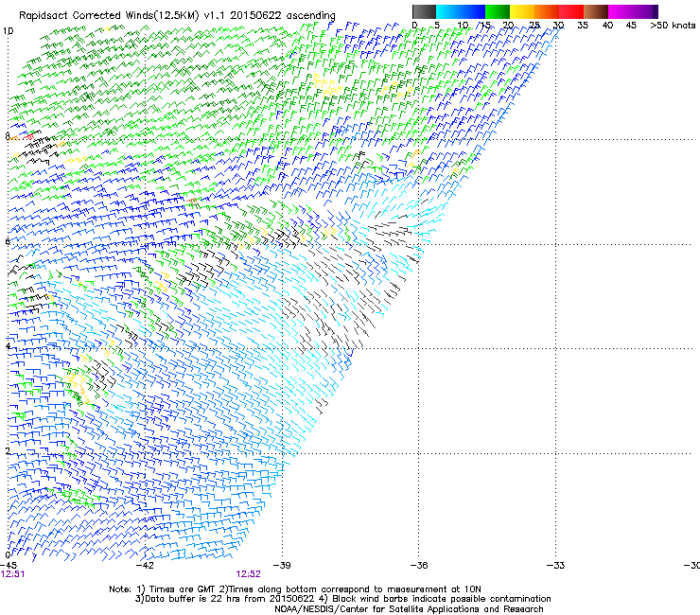
Task: Click the legend '10' knots label
Action: pos(463,26)
